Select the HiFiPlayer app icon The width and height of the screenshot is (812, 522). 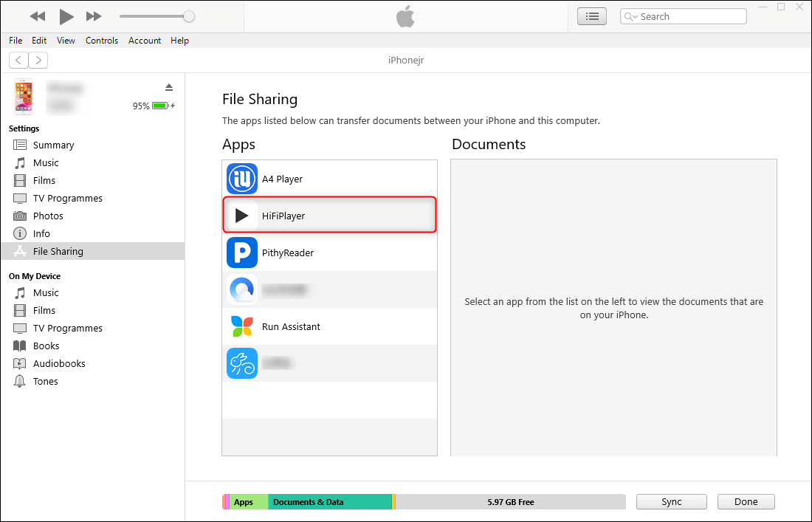pos(242,216)
